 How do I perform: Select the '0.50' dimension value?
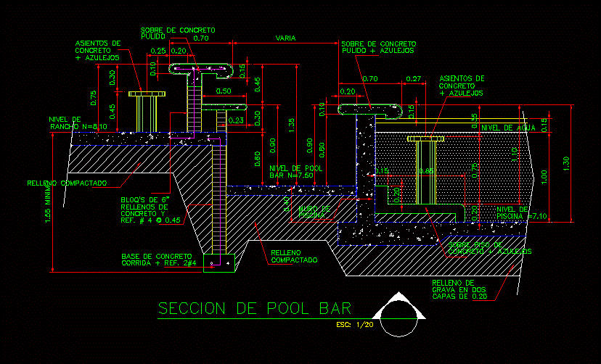[224, 91]
